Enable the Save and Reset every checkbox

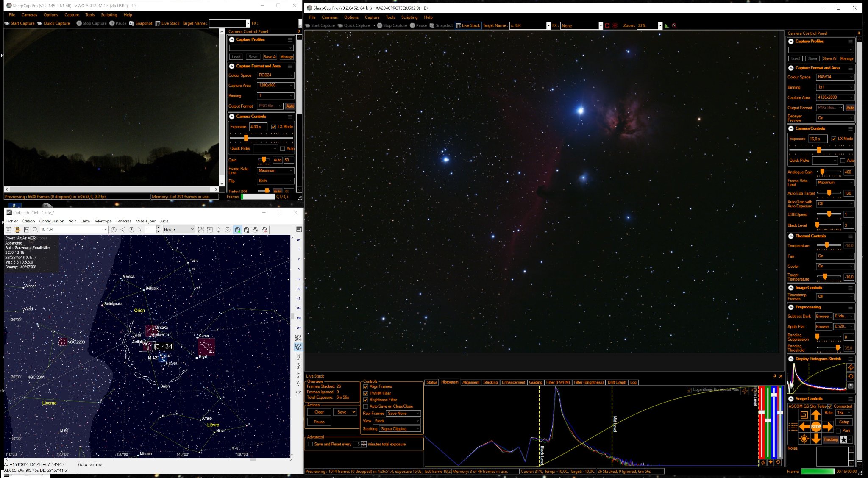310,444
